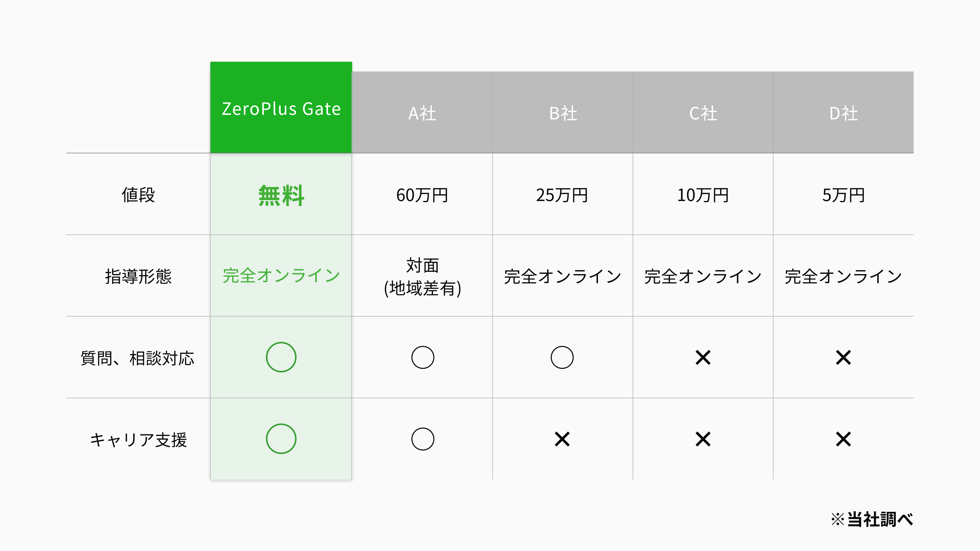Viewport: 980px width, 551px height.
Task: Select the B社 column header
Action: pyautogui.click(x=563, y=113)
